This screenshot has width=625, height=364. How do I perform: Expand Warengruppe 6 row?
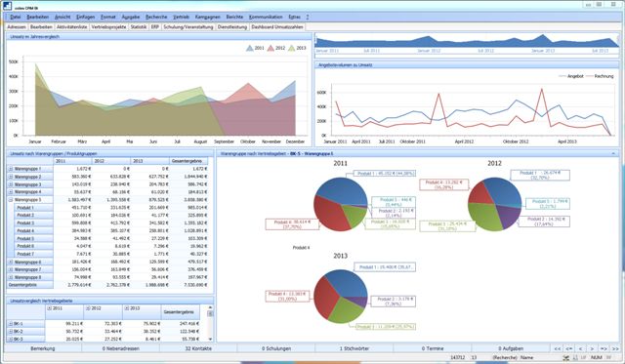(x=11, y=263)
